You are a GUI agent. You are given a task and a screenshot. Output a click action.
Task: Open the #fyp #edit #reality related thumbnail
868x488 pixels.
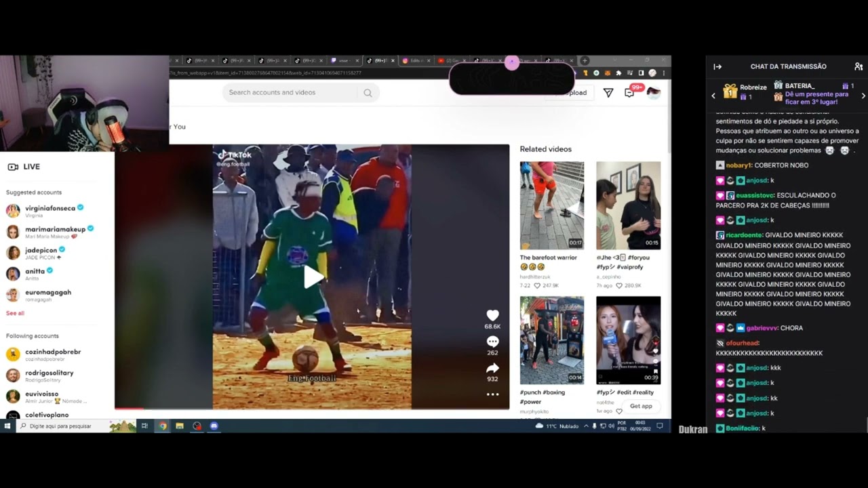coord(628,340)
